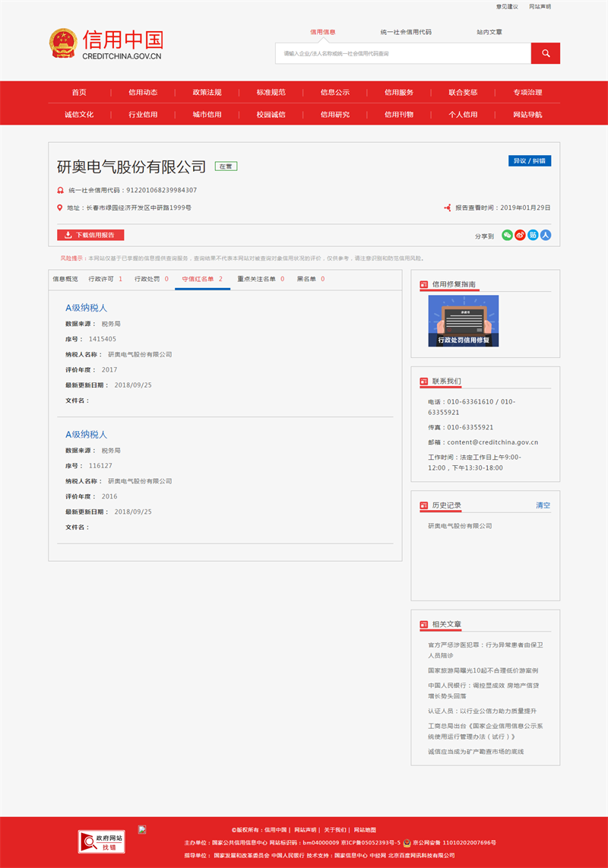Viewport: 608px width, 868px height.
Task: Click 清空 to clear history records
Action: click(543, 505)
